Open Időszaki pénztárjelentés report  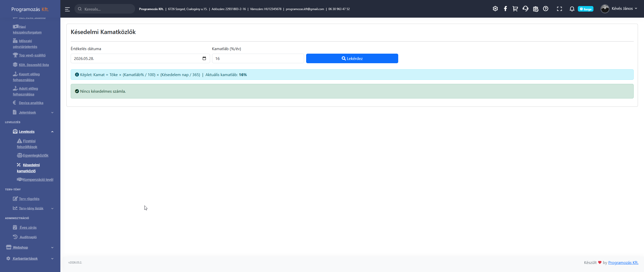point(25,44)
